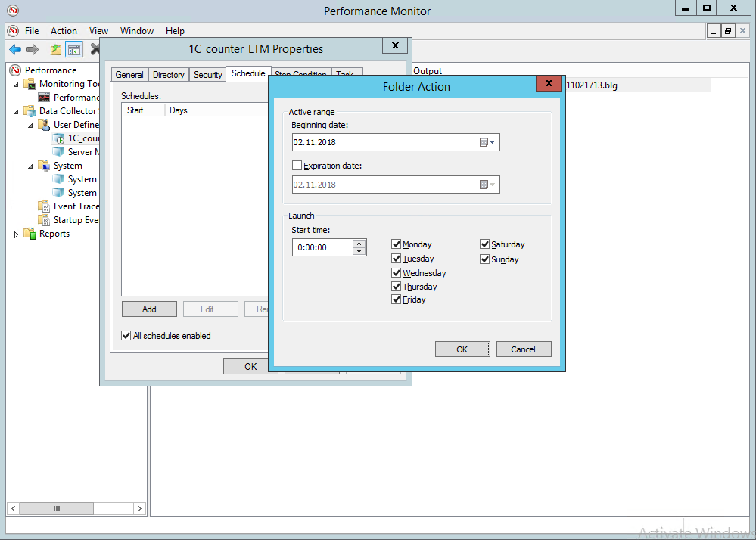Click the Up One Level folder icon
The height and width of the screenshot is (540, 756).
pos(55,50)
